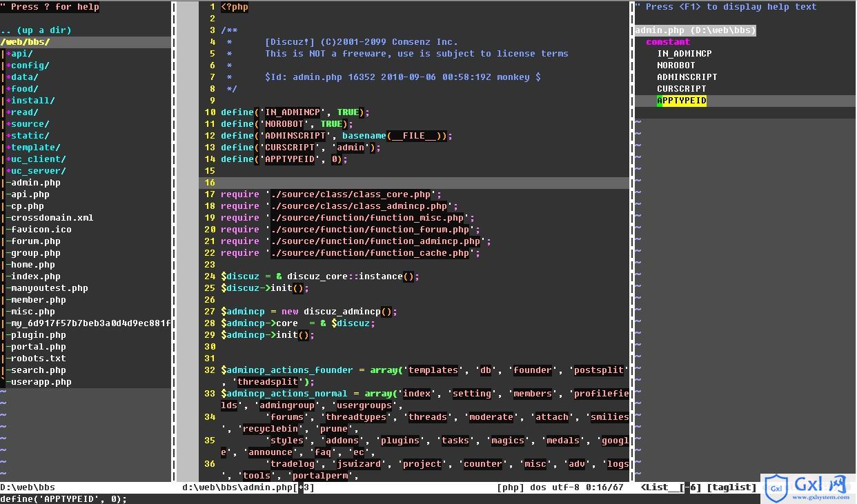The width and height of the screenshot is (857, 504).
Task: Click $admincp_actions_founder array line
Action: [x=425, y=376]
